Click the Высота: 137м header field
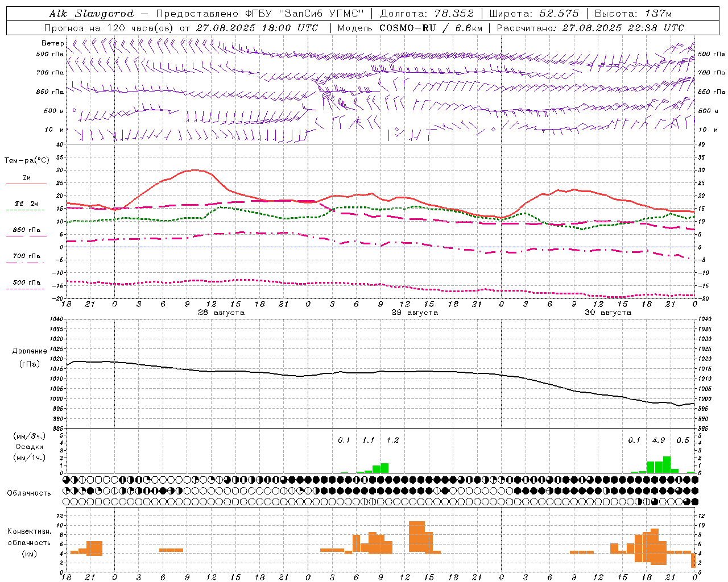The height and width of the screenshot is (582, 728). point(634,14)
